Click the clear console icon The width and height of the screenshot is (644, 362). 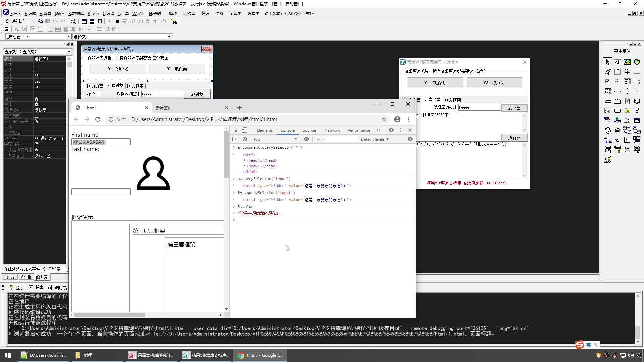(245, 139)
